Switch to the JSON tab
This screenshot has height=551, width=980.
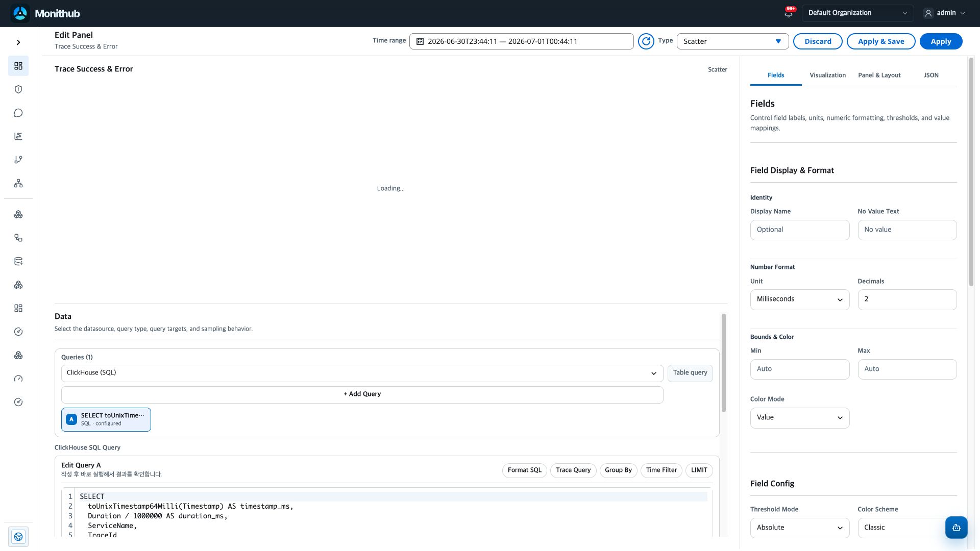tap(930, 75)
